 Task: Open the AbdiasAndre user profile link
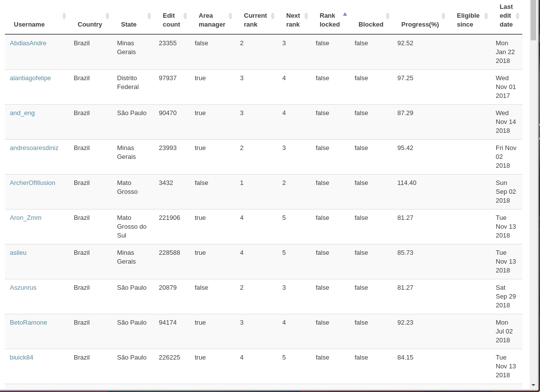28,43
